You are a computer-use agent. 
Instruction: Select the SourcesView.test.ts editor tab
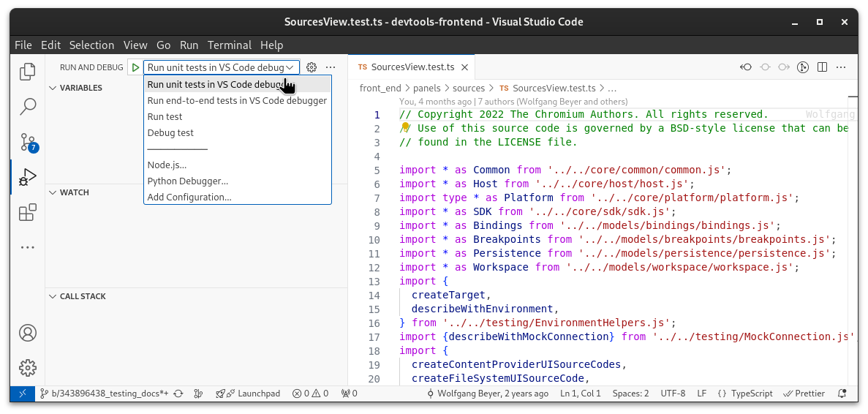click(x=412, y=67)
